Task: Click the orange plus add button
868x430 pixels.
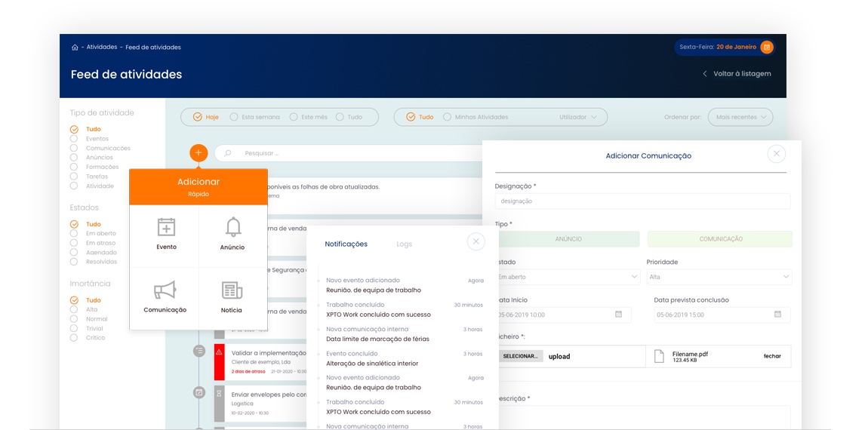Action: [x=199, y=152]
